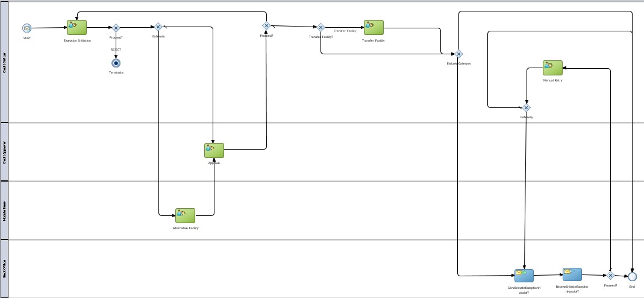The height and width of the screenshot is (298, 644).
Task: Click the Terminate text label
Action: tap(116, 73)
